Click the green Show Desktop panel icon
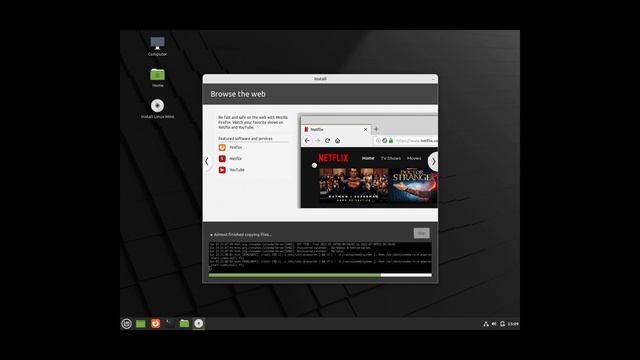Viewport: 640px width, 360px height. tap(141, 324)
